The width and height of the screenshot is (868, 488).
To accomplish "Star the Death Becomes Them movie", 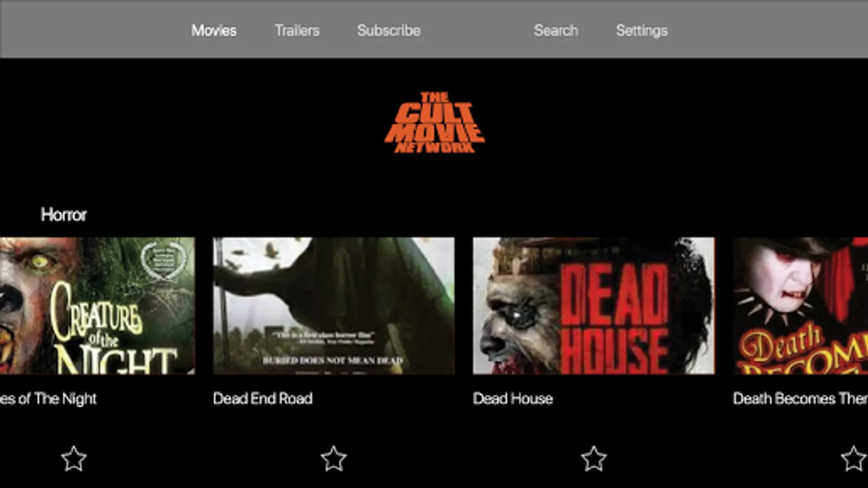I will (854, 459).
